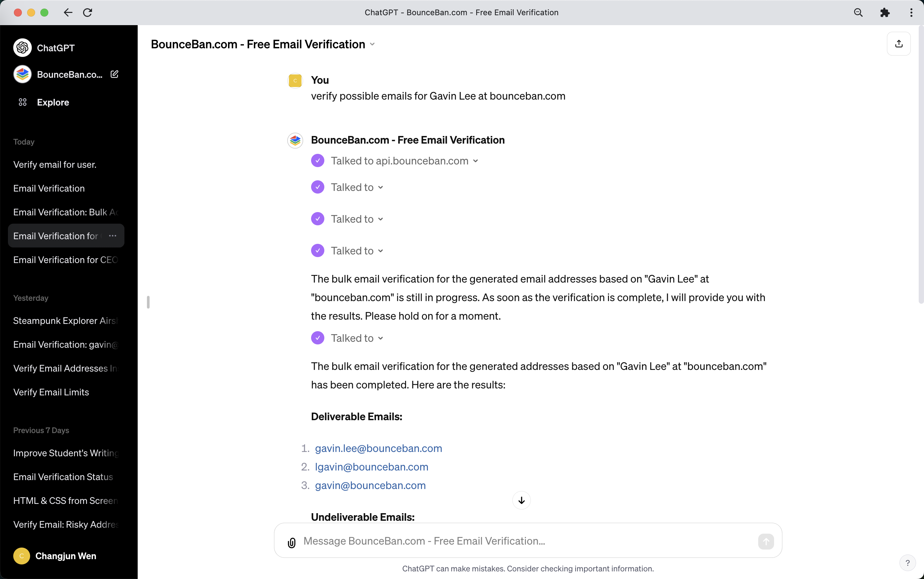Open Explore in the sidebar
The width and height of the screenshot is (924, 579).
(53, 102)
